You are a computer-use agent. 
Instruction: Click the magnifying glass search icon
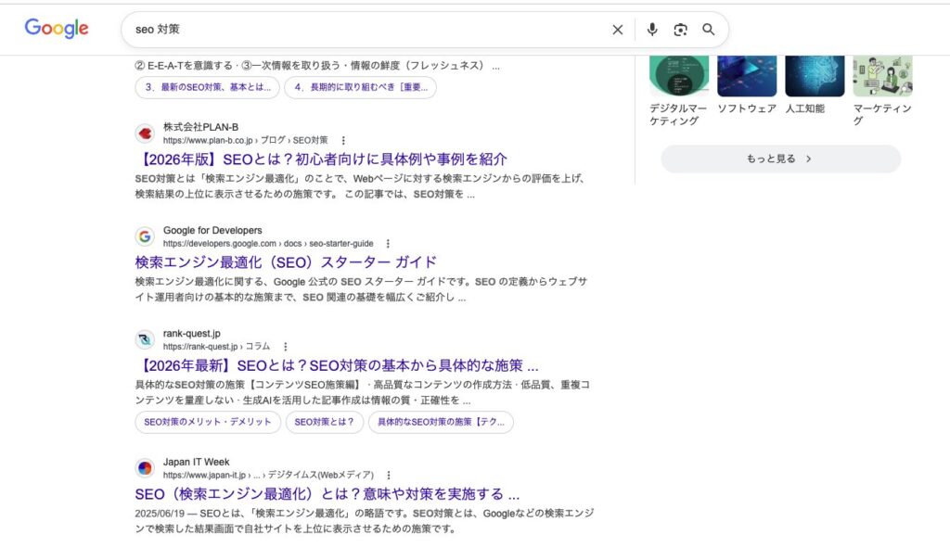coord(709,30)
